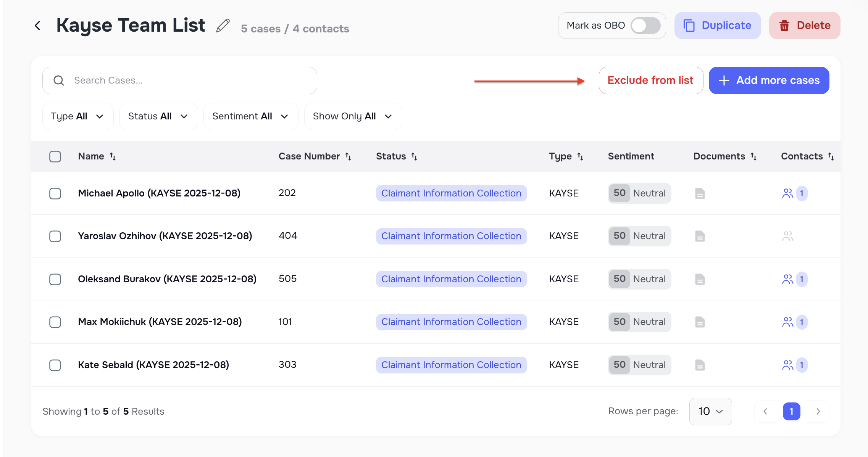Viewport: 868px width, 457px height.
Task: Click the search magnifier icon
Action: tap(59, 80)
